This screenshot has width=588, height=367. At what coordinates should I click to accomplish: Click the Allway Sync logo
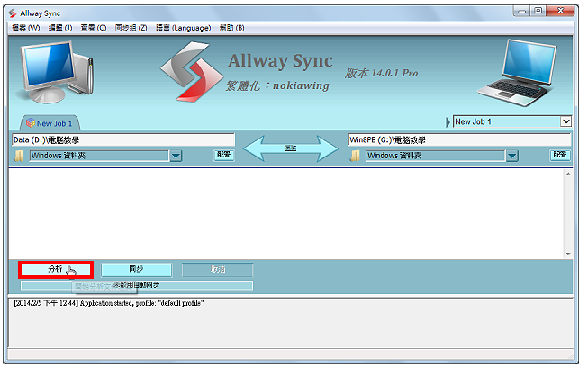[x=192, y=72]
